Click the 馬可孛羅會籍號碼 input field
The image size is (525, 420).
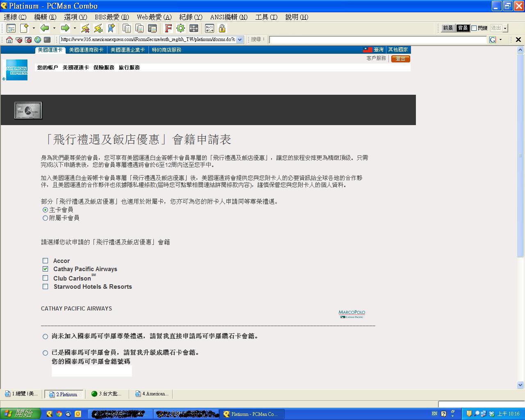[x=92, y=371]
